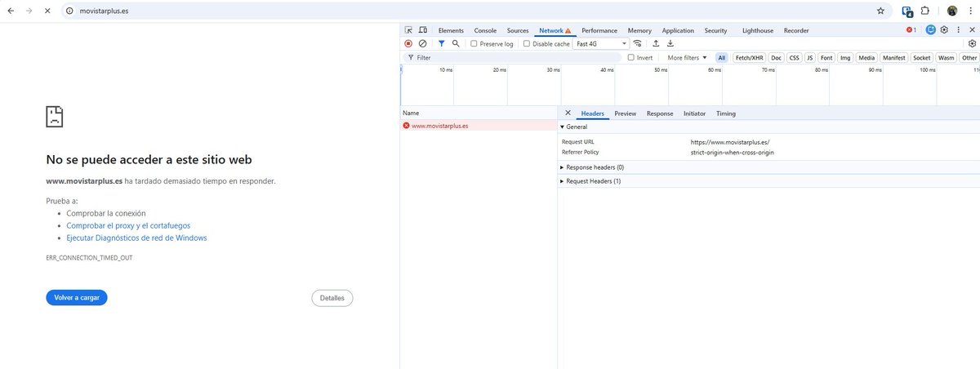Filter requests by Manifest type
The image size is (980, 369).
pos(894,58)
